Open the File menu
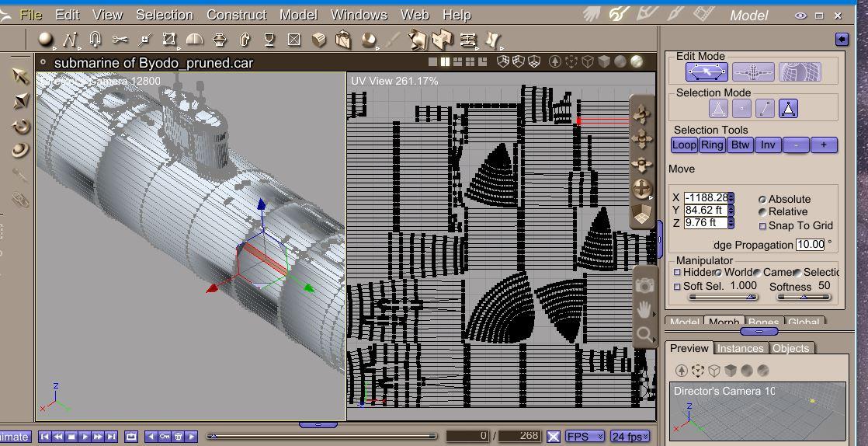 click(31, 15)
